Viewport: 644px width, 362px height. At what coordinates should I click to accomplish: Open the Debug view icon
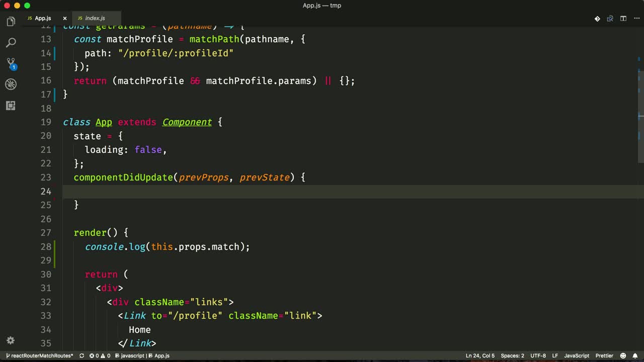(x=11, y=84)
